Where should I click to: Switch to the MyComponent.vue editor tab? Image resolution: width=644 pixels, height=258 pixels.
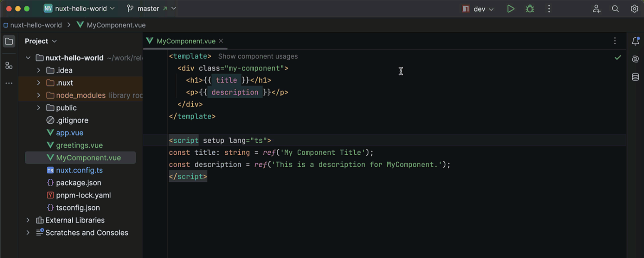185,41
